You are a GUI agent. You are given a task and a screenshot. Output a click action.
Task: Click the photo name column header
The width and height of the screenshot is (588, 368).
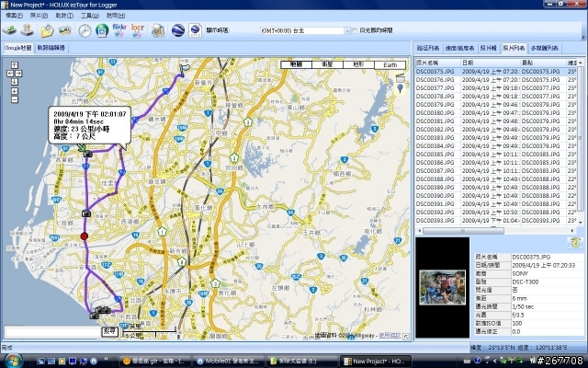click(x=438, y=63)
